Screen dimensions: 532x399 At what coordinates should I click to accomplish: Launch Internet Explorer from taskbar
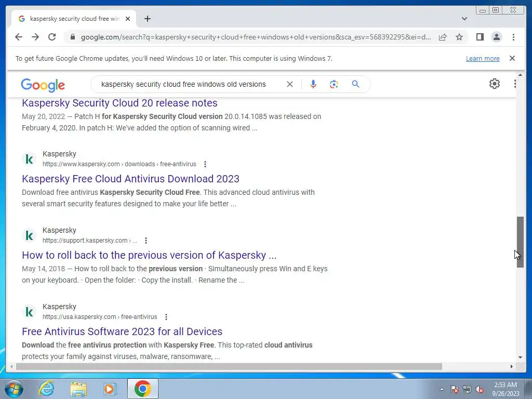coord(46,389)
